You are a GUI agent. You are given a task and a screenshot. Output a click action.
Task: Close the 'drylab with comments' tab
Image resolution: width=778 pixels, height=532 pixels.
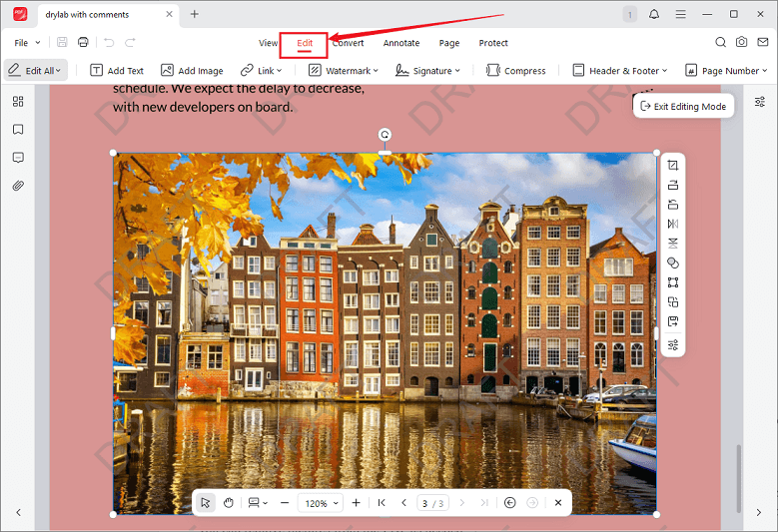(x=169, y=14)
